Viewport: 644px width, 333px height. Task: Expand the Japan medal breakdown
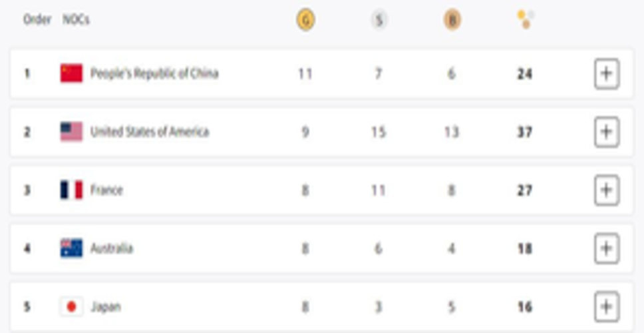pos(607,307)
